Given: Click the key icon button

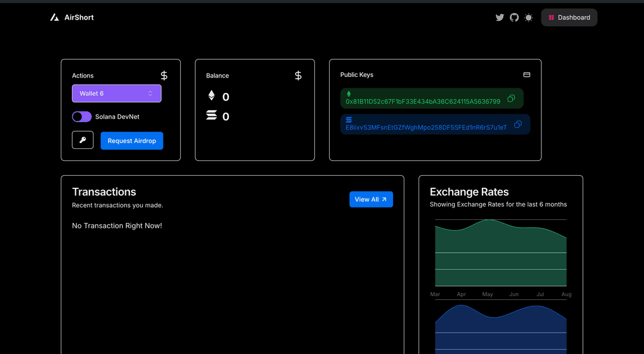Looking at the screenshot, I should (x=83, y=140).
